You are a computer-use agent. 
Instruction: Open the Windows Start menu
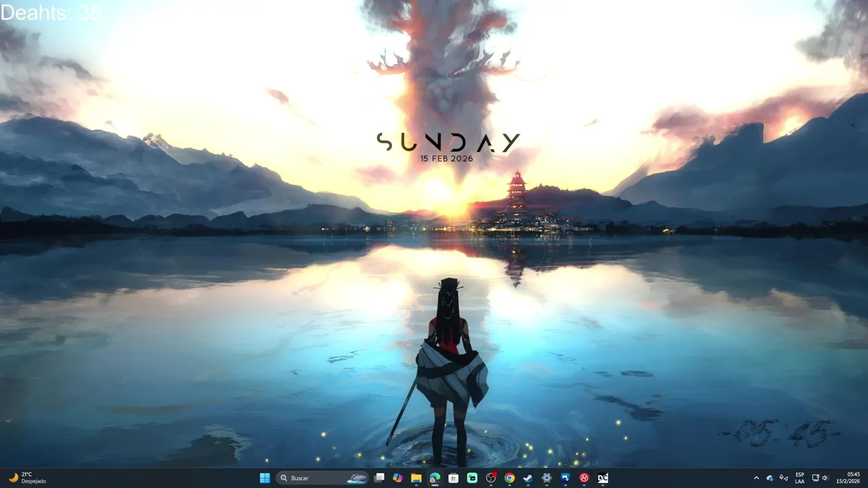[x=264, y=478]
